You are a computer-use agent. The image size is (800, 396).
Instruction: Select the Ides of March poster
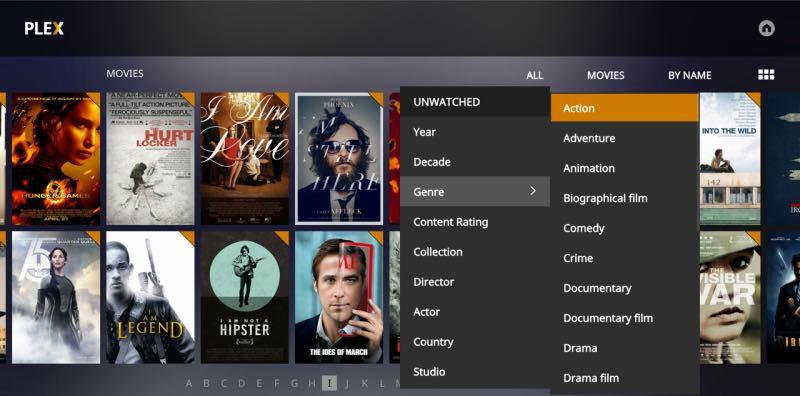pyautogui.click(x=339, y=297)
